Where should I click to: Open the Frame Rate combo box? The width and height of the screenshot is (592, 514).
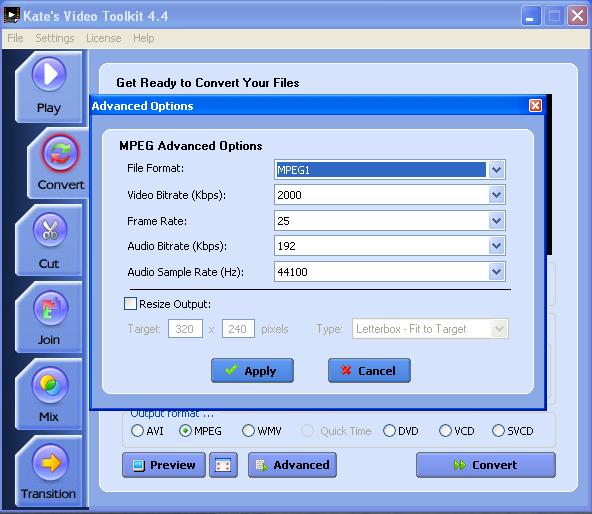pos(390,221)
